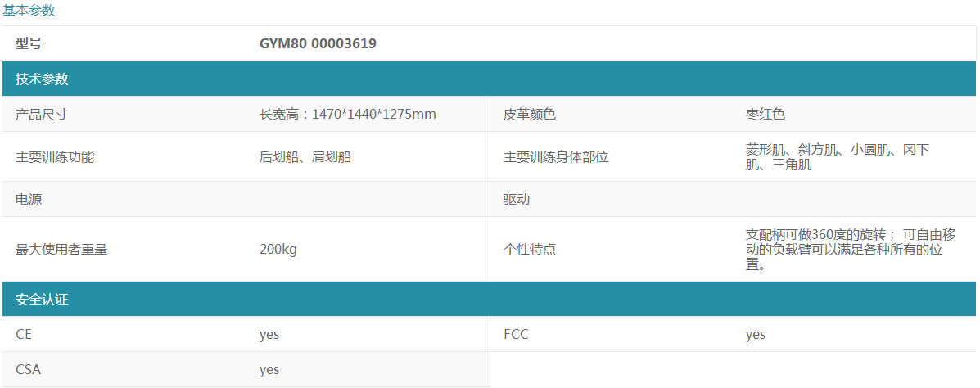Click the 主要训练身体部位 label
The height and width of the screenshot is (388, 980).
(556, 156)
